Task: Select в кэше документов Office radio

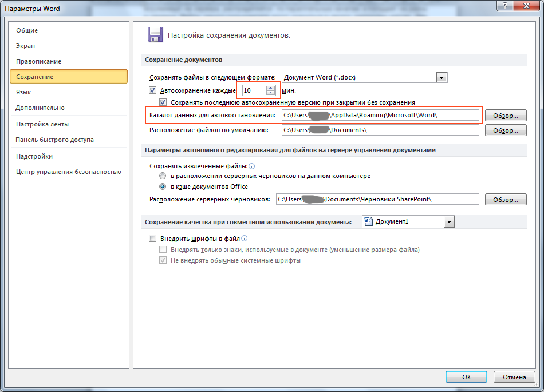Action: 163,187
